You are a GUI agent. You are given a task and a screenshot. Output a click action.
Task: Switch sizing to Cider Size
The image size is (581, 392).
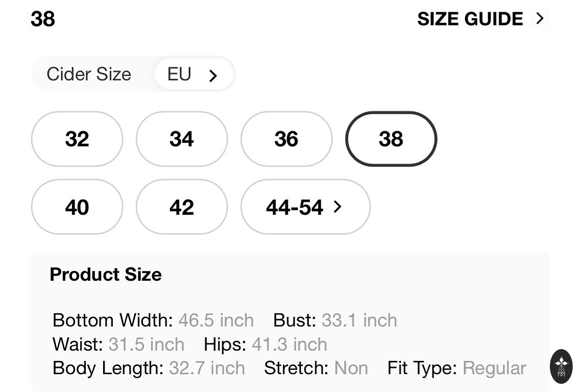coord(89,75)
